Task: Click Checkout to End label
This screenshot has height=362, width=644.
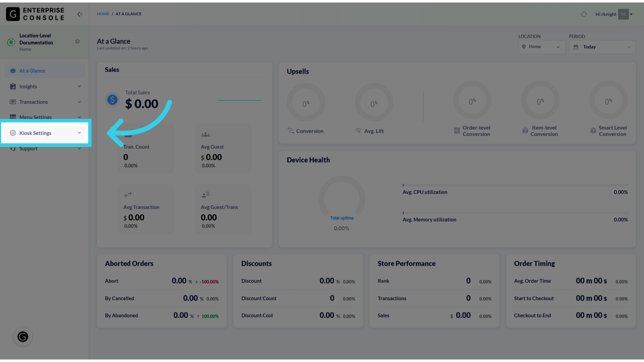Action: tap(532, 315)
